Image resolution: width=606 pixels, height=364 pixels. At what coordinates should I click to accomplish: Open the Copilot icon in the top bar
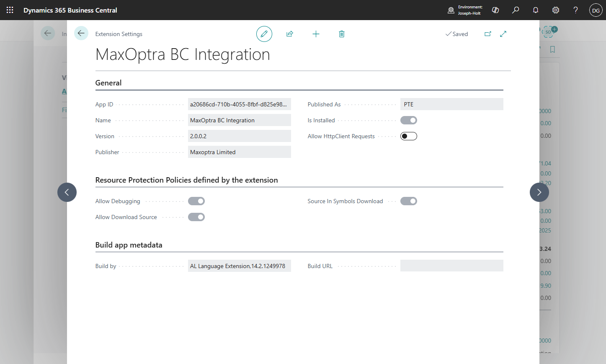[x=495, y=10]
